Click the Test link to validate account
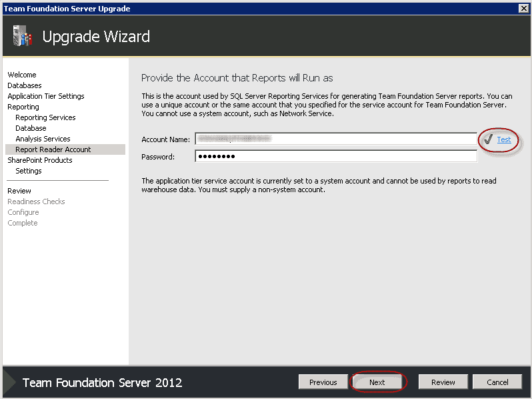 point(504,139)
